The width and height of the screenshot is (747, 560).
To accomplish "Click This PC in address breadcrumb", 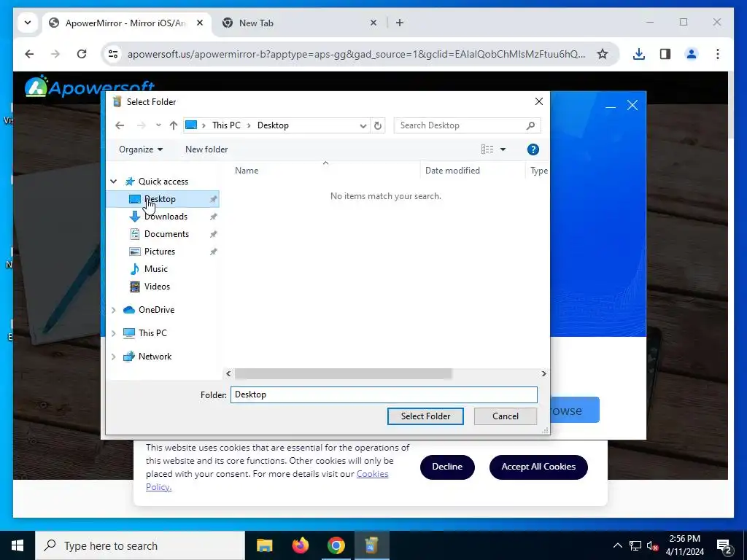I will tap(226, 125).
